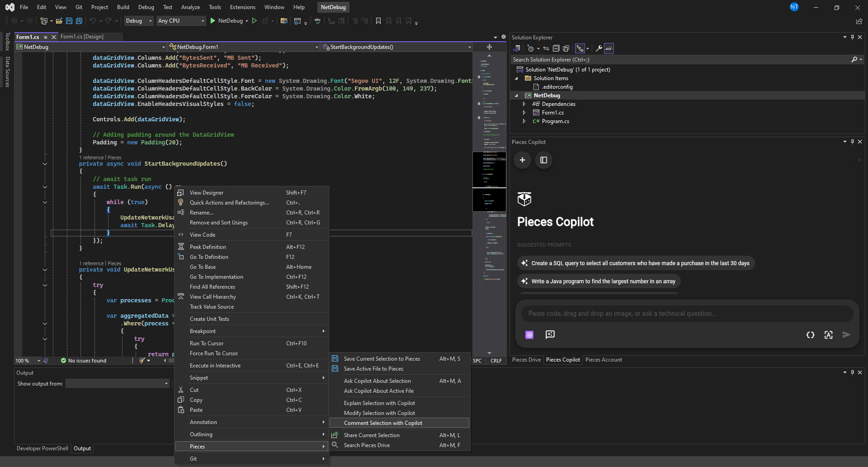
Task: Click the chat bubble icon below Copilot input
Action: pyautogui.click(x=550, y=335)
